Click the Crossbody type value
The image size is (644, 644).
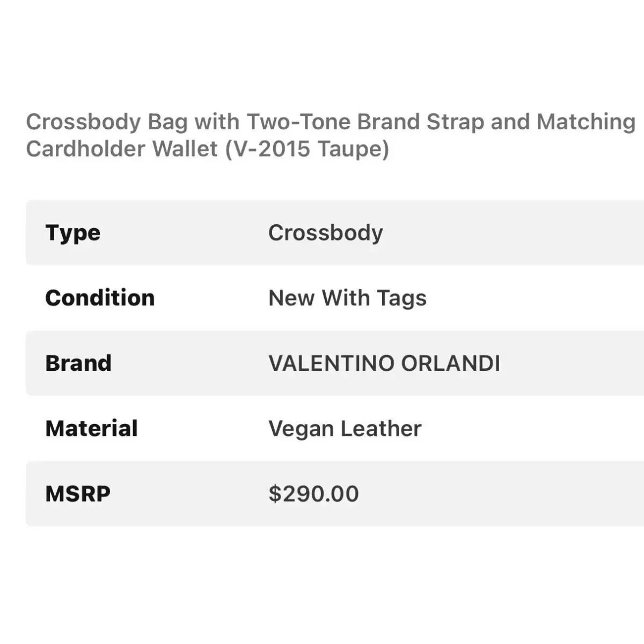pyautogui.click(x=326, y=233)
